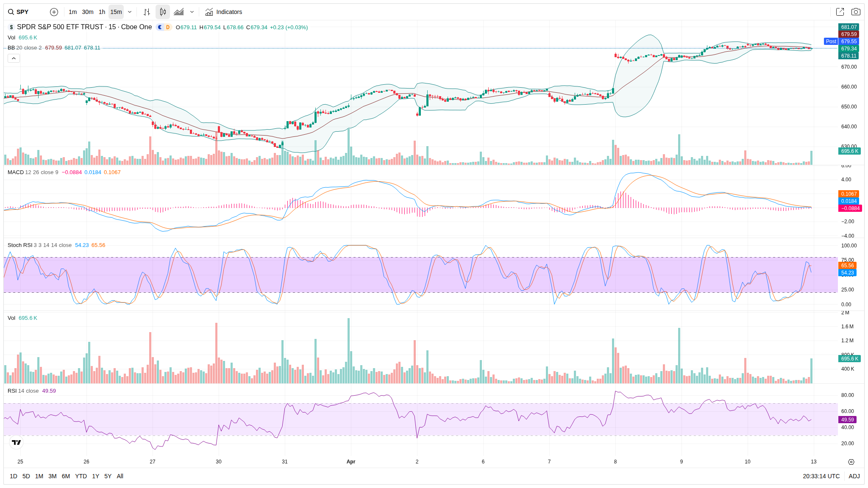This screenshot has height=488, width=868.
Task: Select the Bars chart style icon
Action: tap(147, 12)
